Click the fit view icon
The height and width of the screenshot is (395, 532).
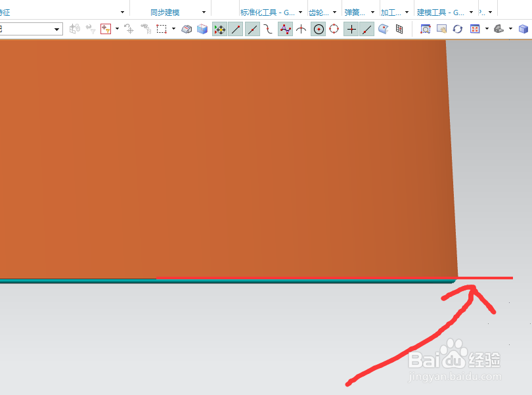pos(475,29)
